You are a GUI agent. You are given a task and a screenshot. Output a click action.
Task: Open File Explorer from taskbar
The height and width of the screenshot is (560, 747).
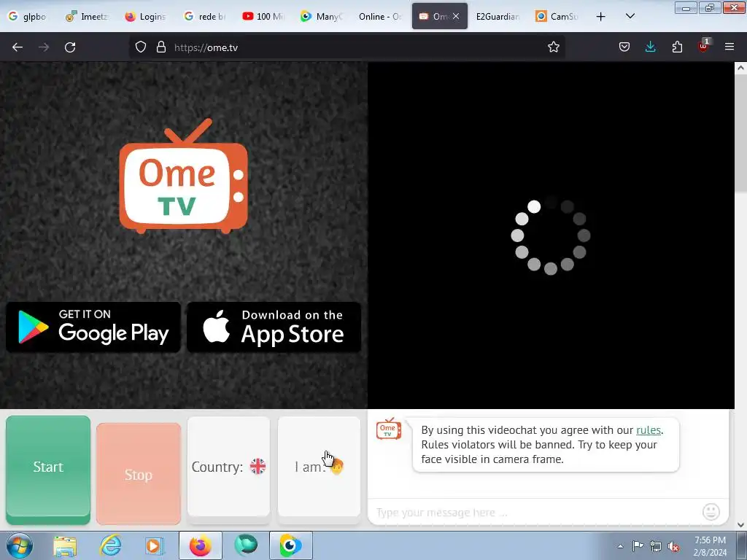(x=65, y=545)
